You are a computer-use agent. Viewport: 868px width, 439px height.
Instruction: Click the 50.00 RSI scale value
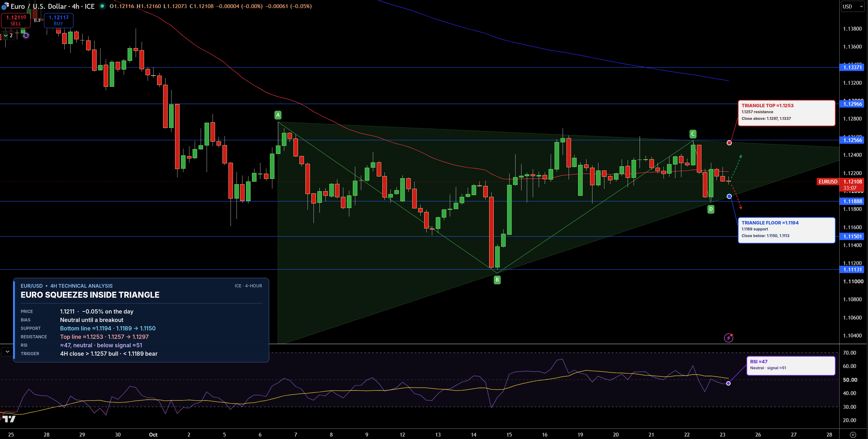point(850,380)
